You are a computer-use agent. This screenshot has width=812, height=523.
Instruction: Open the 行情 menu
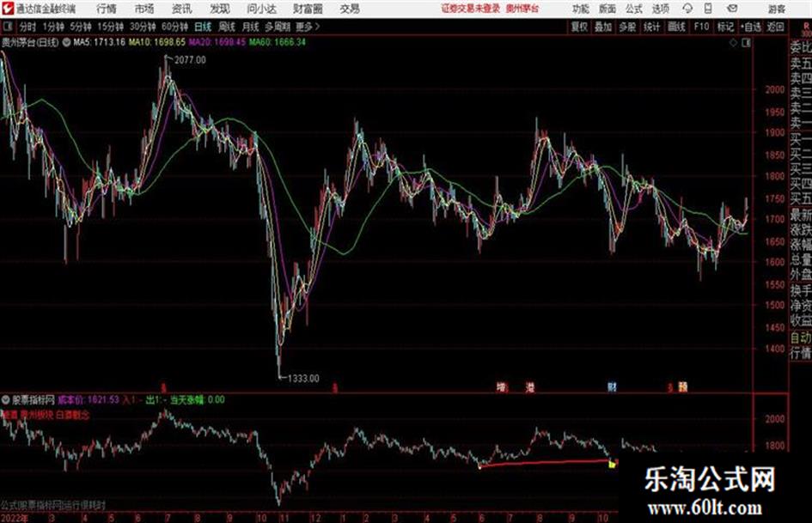click(107, 9)
